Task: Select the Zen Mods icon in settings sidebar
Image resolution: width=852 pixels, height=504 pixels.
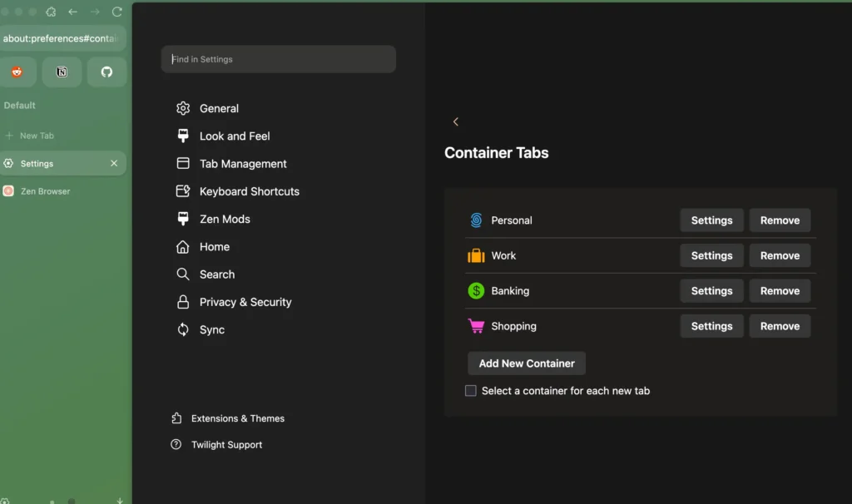Action: click(x=182, y=219)
